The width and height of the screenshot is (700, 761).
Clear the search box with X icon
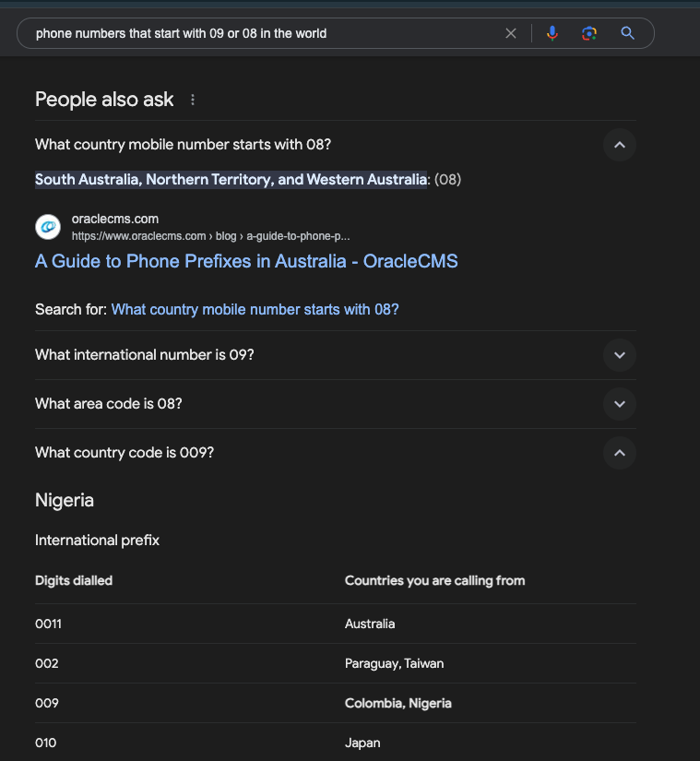pos(510,33)
